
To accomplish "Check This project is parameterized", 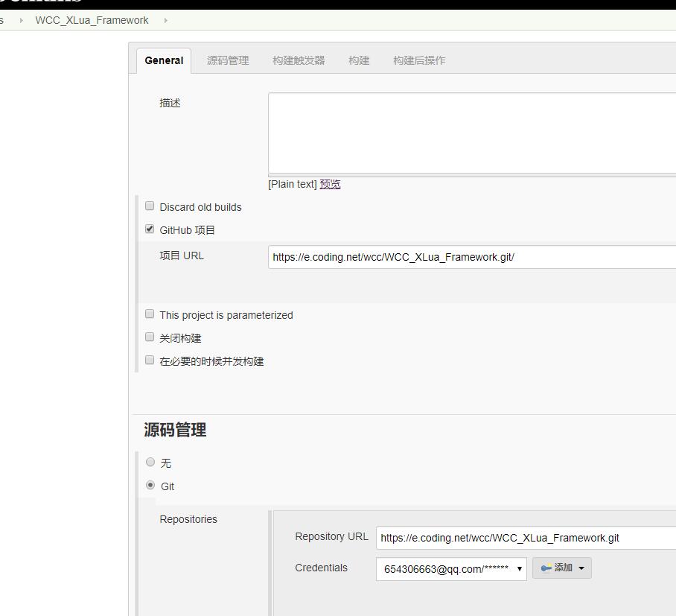I will [150, 314].
